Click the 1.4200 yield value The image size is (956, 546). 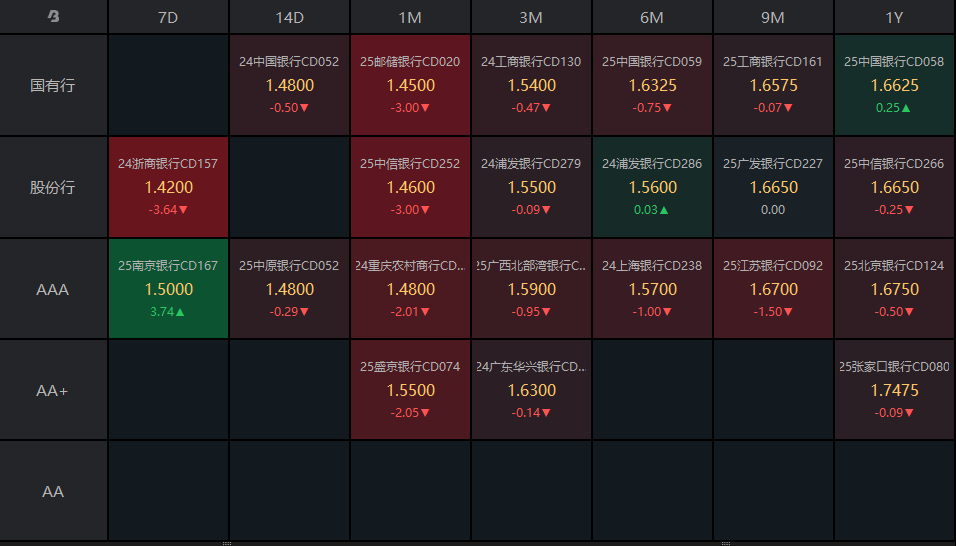coord(168,187)
